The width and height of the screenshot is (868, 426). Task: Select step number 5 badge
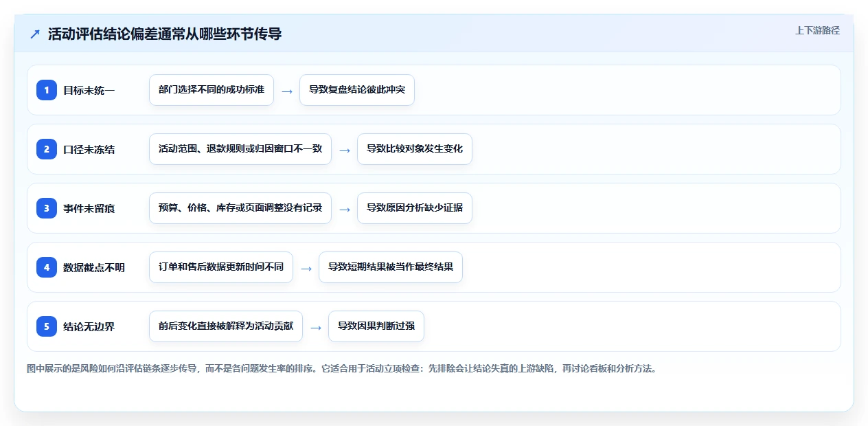tap(47, 326)
